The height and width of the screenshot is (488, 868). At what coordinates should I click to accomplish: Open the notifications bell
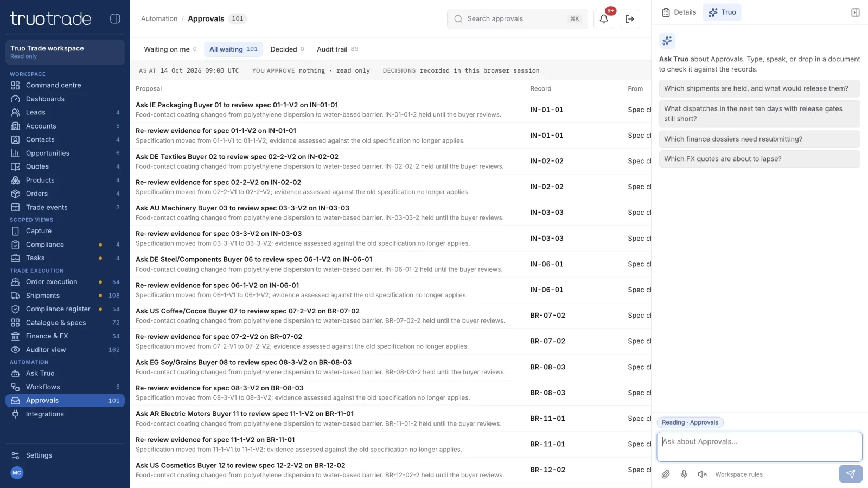tap(603, 19)
